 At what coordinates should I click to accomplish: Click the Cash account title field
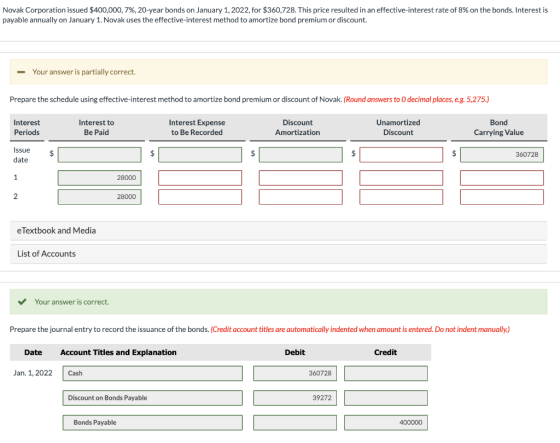coord(152,373)
